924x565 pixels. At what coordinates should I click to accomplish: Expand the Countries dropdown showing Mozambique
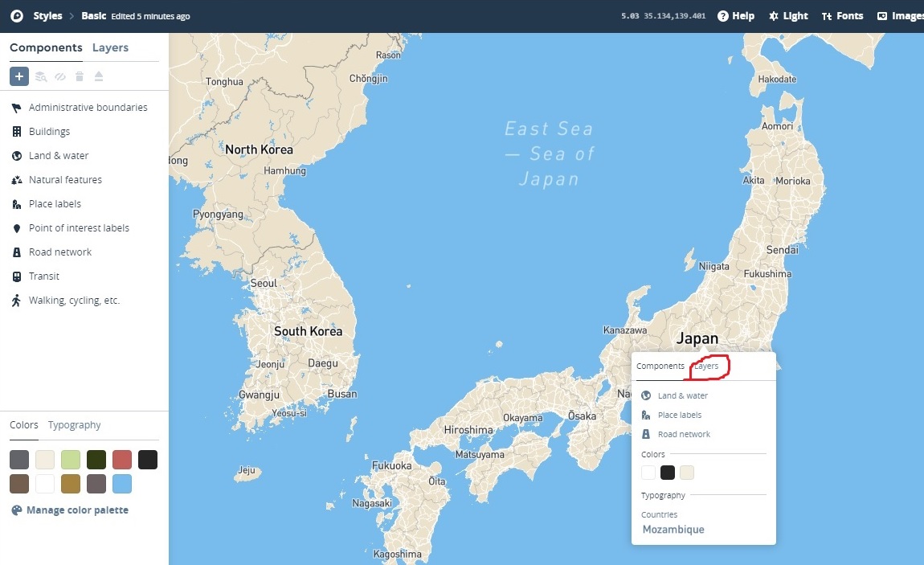pyautogui.click(x=673, y=529)
